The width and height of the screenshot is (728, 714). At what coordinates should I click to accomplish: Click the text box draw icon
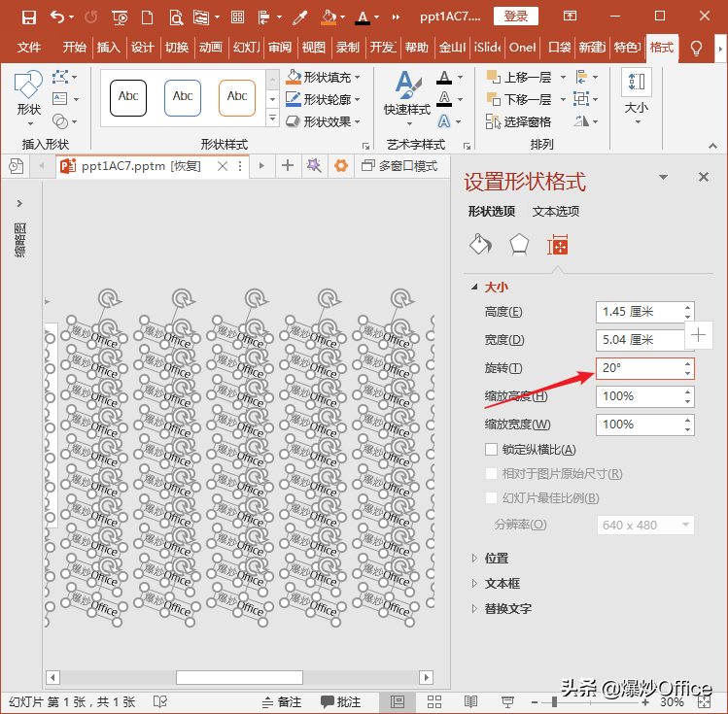pos(60,98)
